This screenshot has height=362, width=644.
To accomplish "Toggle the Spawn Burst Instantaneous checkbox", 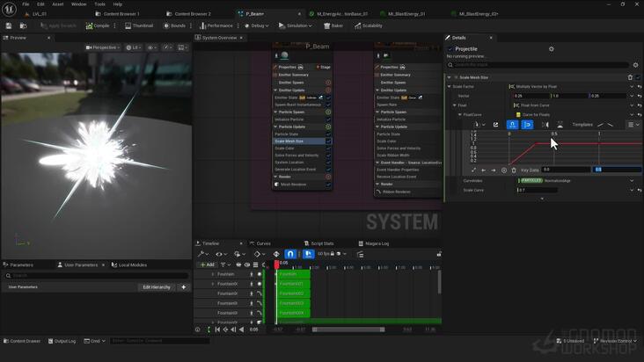I will click(328, 105).
